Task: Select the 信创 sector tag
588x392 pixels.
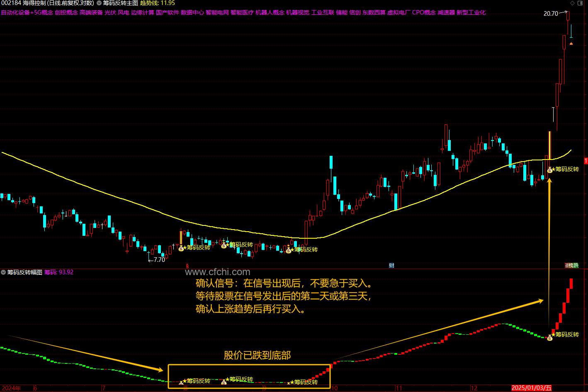Action: coord(355,12)
